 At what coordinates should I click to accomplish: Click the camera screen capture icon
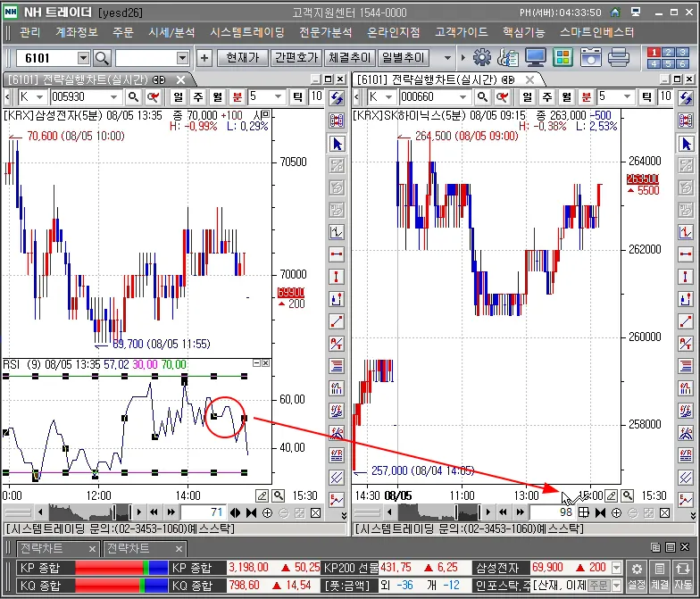[x=591, y=57]
